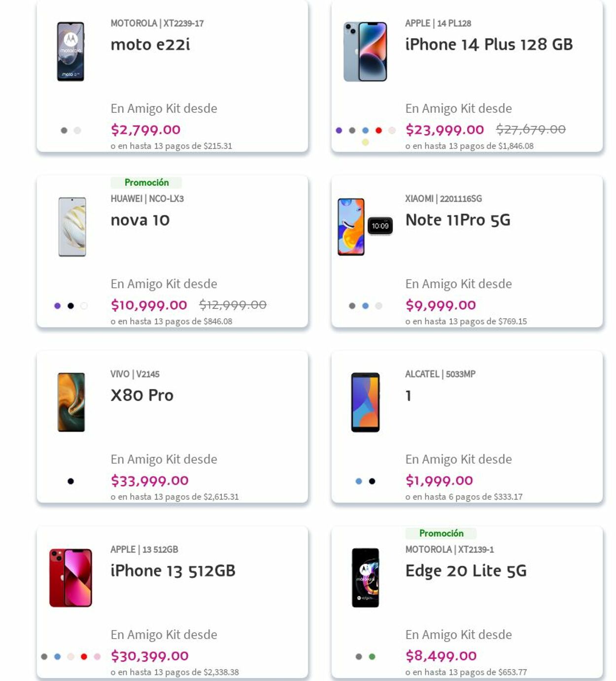616x681 pixels.
Task: Click the red iPhone 13 thumbnail
Action: pyautogui.click(x=70, y=578)
